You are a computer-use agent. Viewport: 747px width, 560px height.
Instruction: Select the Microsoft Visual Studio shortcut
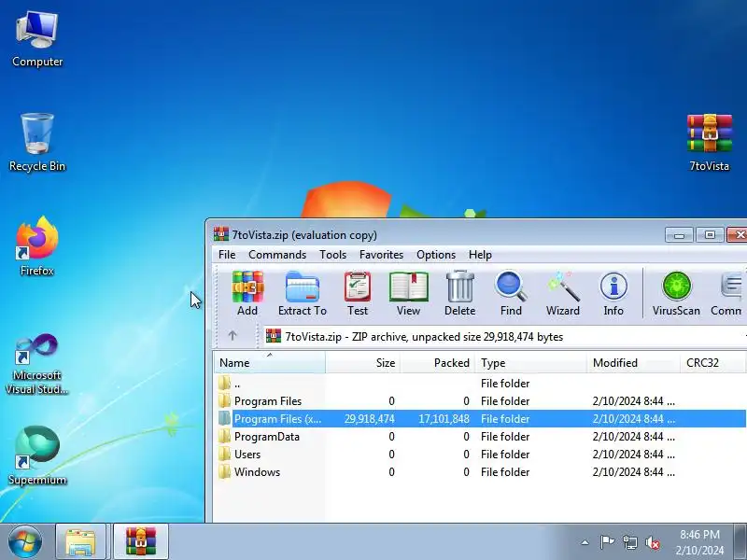(37, 364)
